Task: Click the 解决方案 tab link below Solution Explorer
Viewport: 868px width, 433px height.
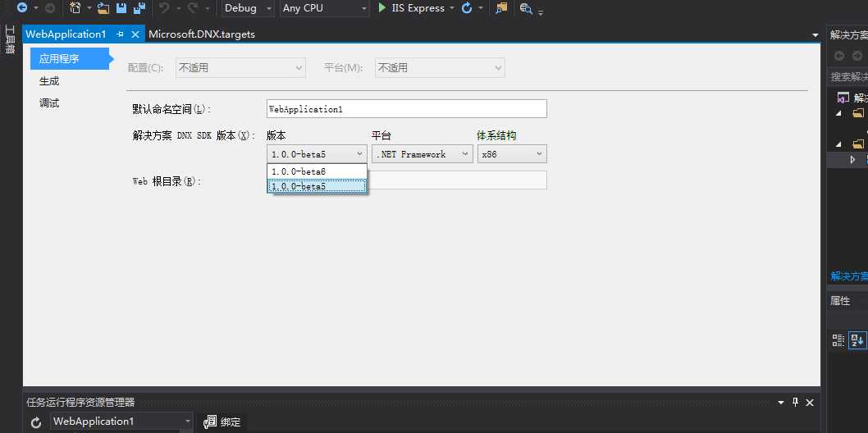Action: [x=849, y=276]
